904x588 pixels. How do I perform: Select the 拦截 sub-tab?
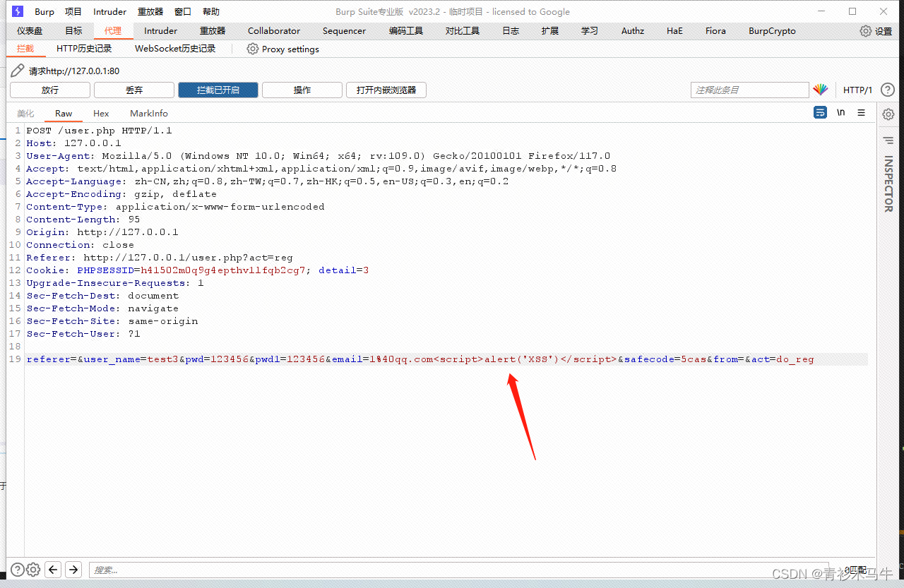pos(25,49)
